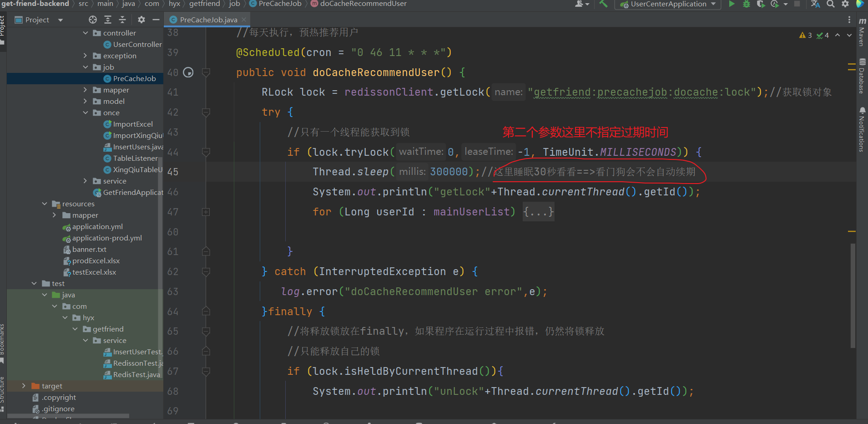Open the Database tool window
This screenshot has width=868, height=424.
[862, 76]
